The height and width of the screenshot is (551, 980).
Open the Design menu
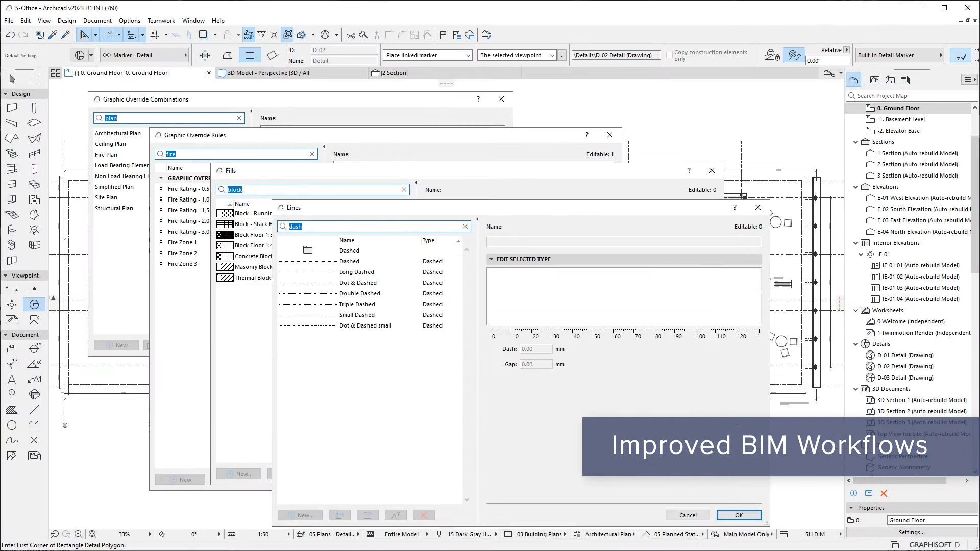(66, 21)
